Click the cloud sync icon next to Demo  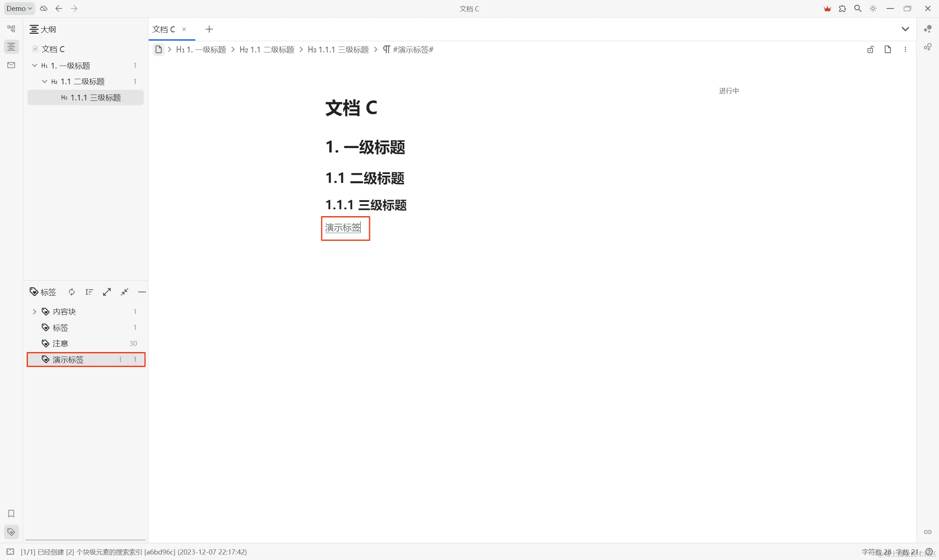tap(43, 8)
